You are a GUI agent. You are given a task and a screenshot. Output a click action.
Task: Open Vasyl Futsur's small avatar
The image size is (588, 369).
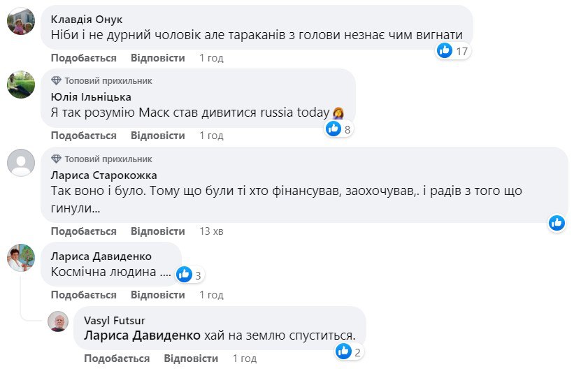click(x=58, y=321)
